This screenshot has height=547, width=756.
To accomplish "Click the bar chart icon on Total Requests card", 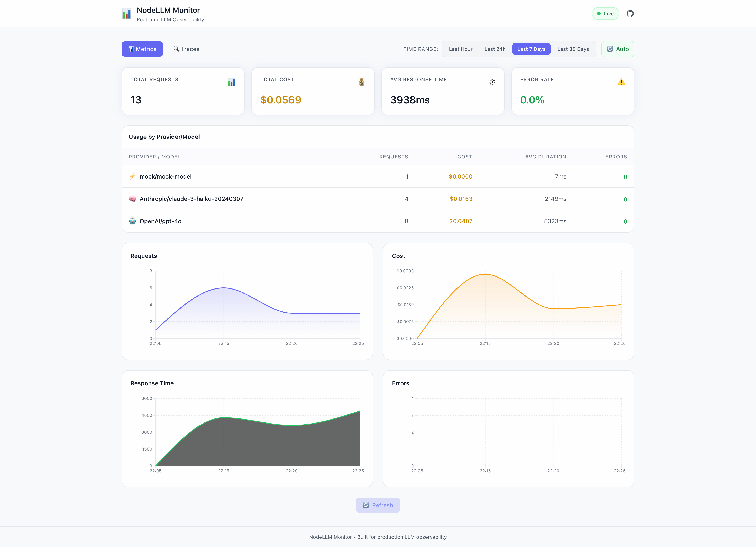I will 232,82.
